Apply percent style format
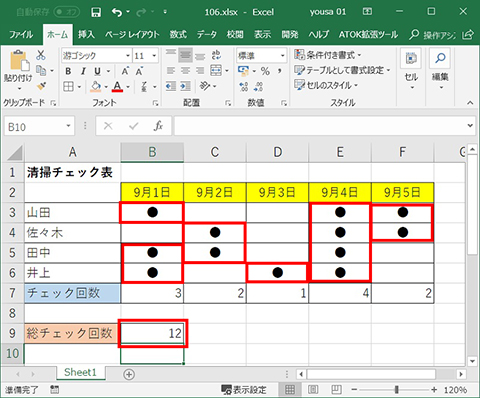Viewport: 480px width, 398px height. pyautogui.click(x=265, y=71)
